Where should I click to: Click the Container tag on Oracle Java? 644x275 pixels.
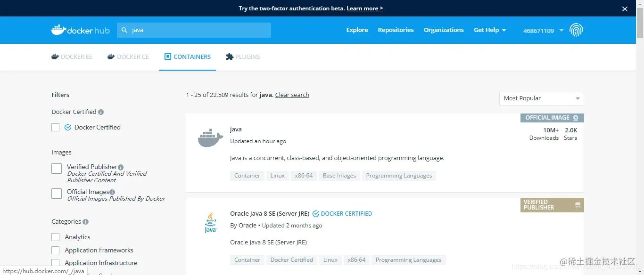coord(247,260)
